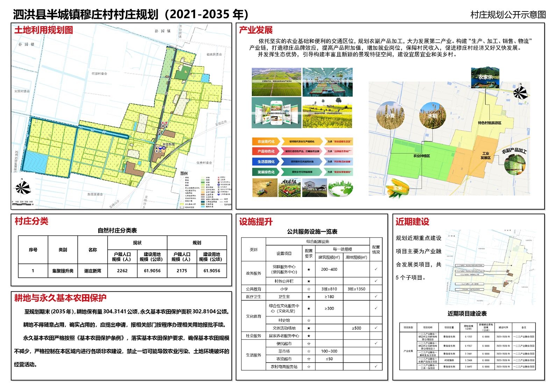Viewport: 555px width, 392px height.
Task: Click the north compass on the land-use map
Action: 23,188
